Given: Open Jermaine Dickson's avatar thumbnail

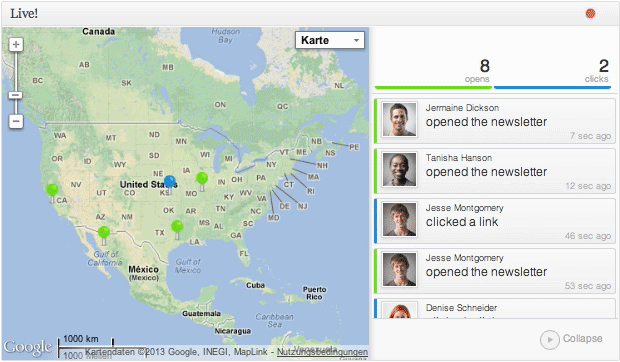Looking at the screenshot, I should 399,119.
